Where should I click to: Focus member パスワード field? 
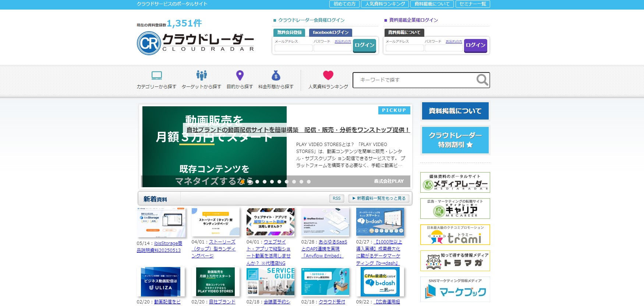tap(332, 48)
